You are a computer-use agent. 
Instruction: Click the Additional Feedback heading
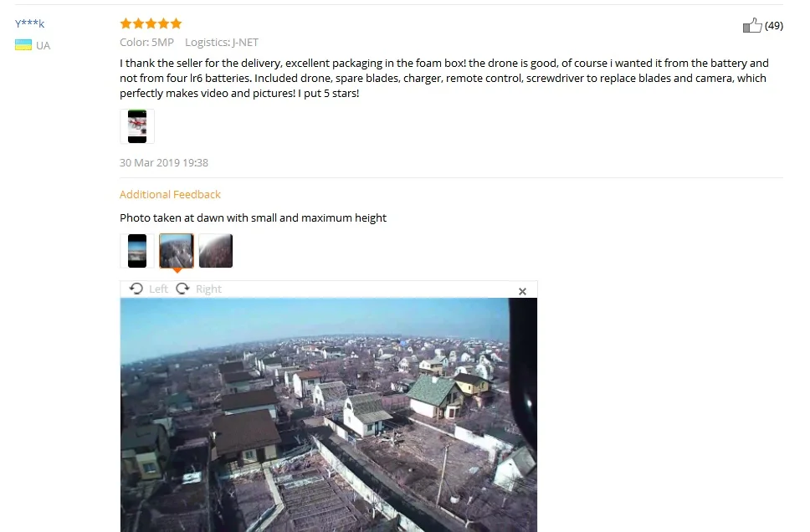coord(170,194)
